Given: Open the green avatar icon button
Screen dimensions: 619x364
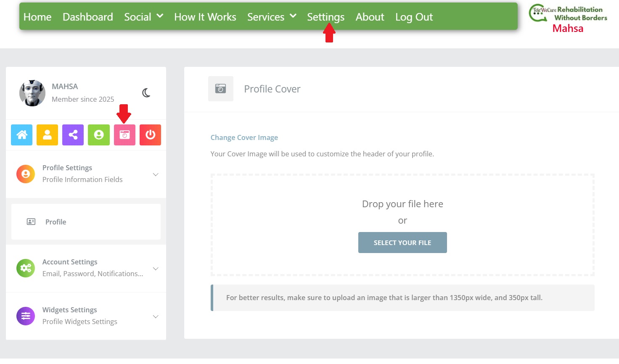Looking at the screenshot, I should click(99, 135).
